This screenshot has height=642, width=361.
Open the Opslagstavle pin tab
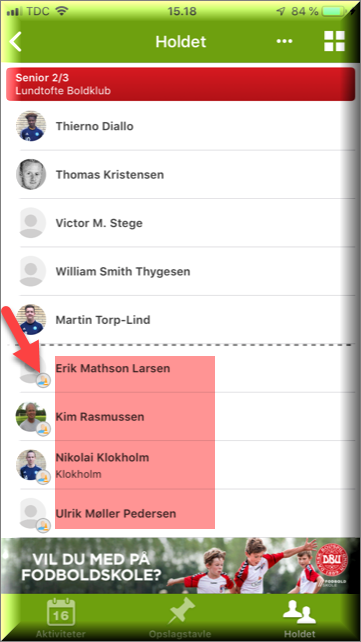click(180, 617)
